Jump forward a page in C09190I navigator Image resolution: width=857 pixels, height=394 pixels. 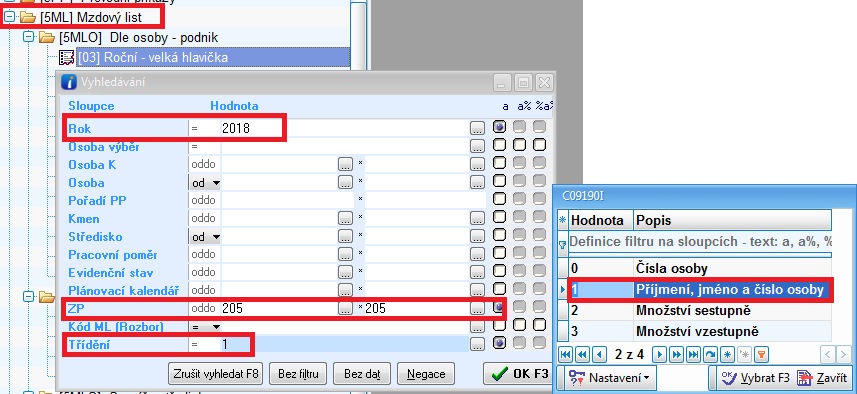click(x=677, y=355)
